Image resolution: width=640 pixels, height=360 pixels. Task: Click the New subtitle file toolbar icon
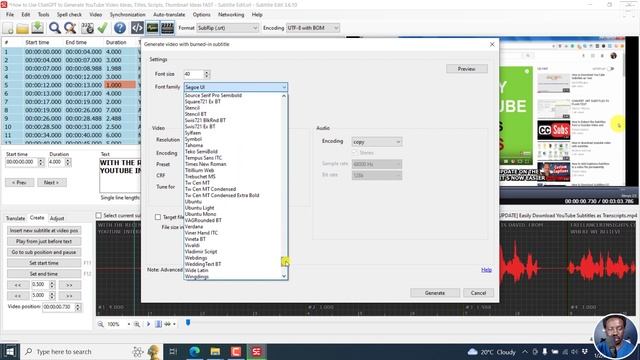point(8,28)
